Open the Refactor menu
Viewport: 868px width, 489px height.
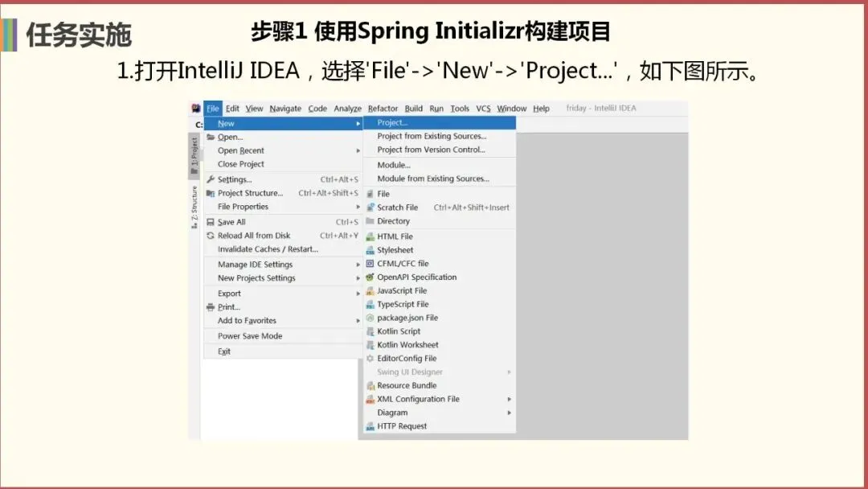[x=383, y=109]
